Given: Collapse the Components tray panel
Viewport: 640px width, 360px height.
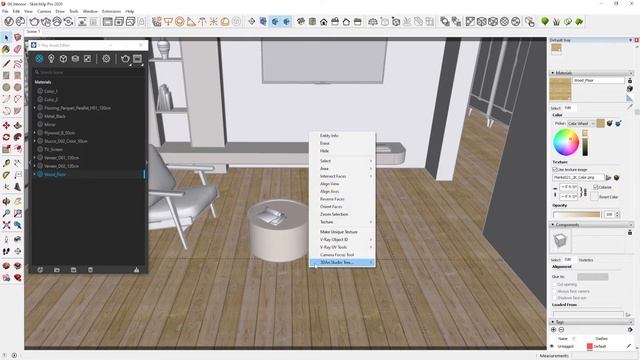Looking at the screenshot, I should (x=553, y=224).
